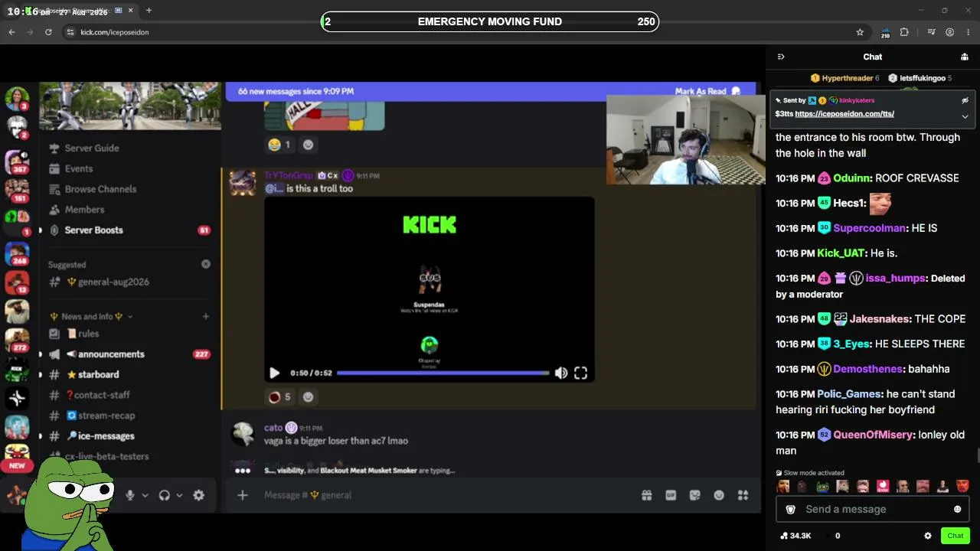Toggle Discord microphone mute
Screen dimensions: 980x551
(x=130, y=495)
